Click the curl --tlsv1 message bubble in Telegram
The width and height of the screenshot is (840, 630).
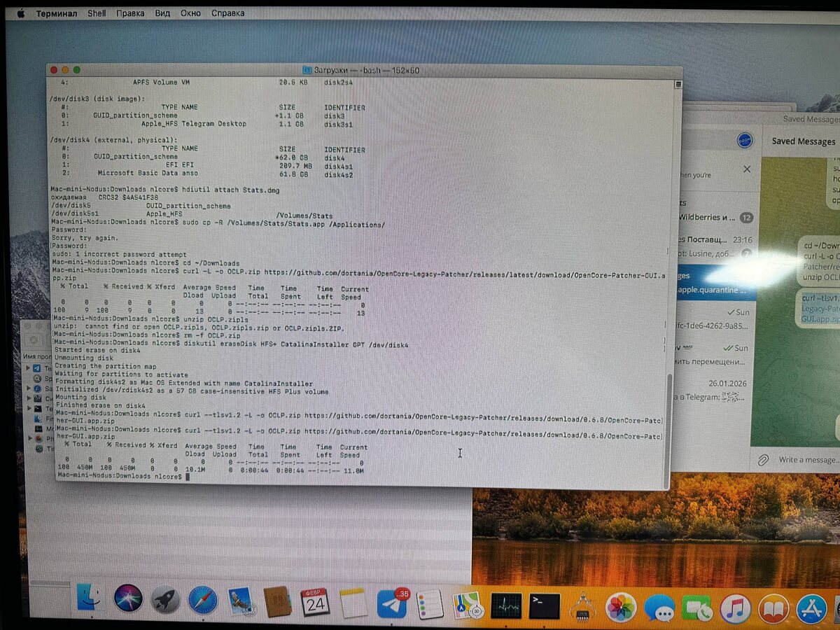point(819,308)
